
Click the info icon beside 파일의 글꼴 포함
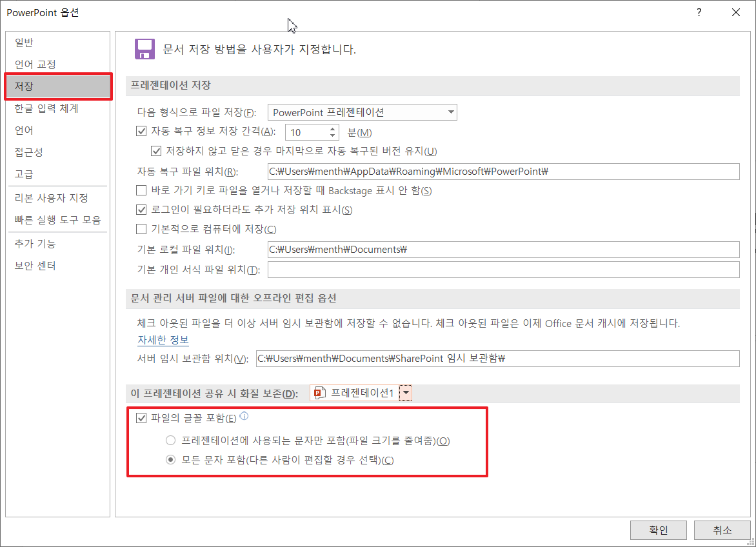244,416
